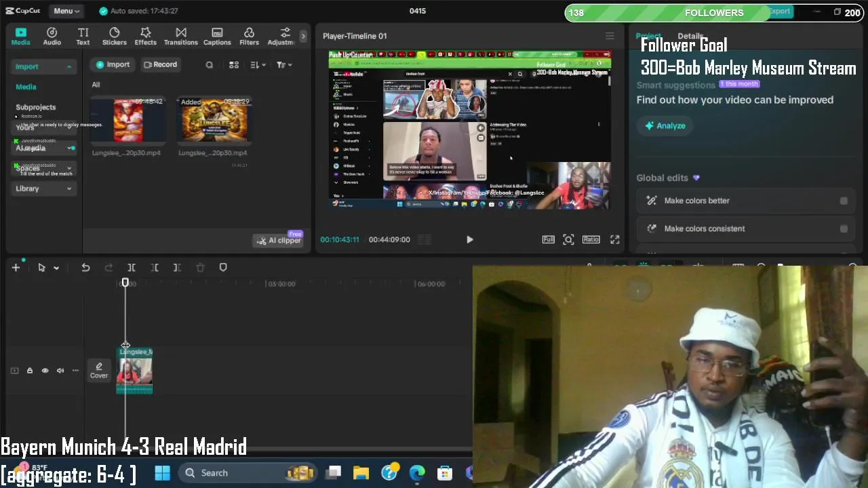Split the clip at the playhead

132,268
